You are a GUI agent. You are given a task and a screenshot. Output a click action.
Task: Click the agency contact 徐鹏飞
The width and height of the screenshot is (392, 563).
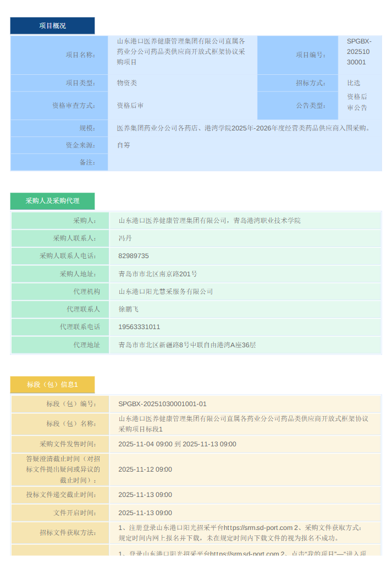click(x=129, y=309)
